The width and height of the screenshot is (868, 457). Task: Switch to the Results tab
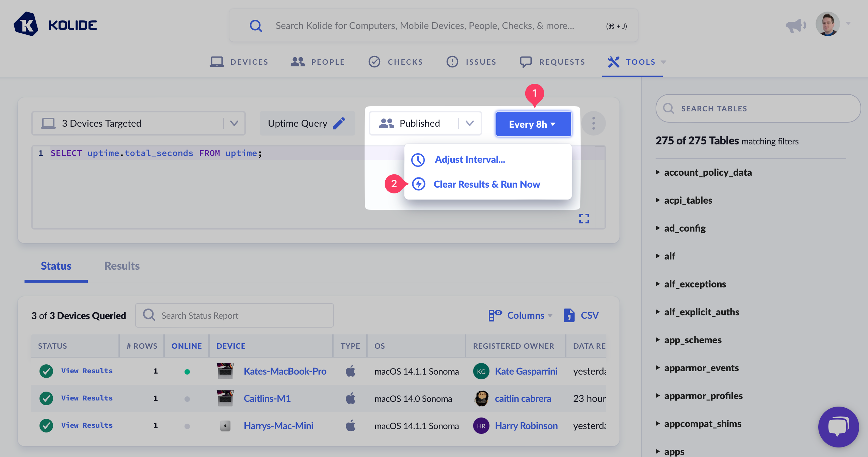[x=122, y=266]
